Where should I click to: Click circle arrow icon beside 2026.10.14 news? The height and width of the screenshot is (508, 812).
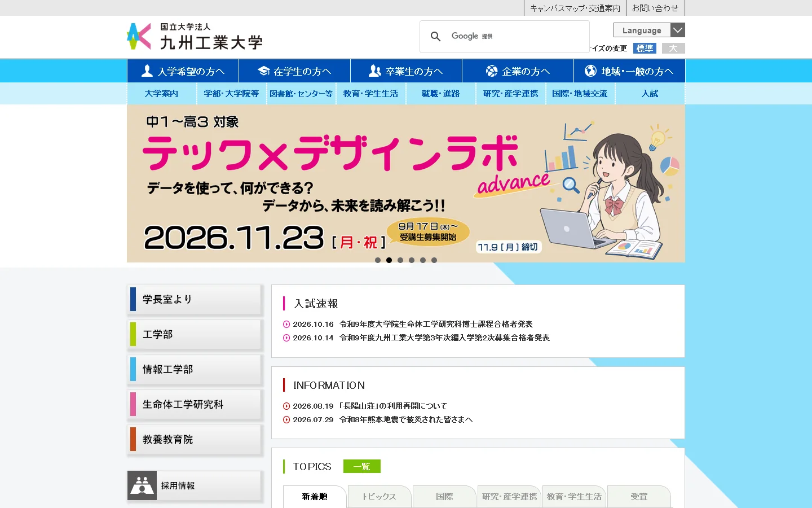pos(286,338)
